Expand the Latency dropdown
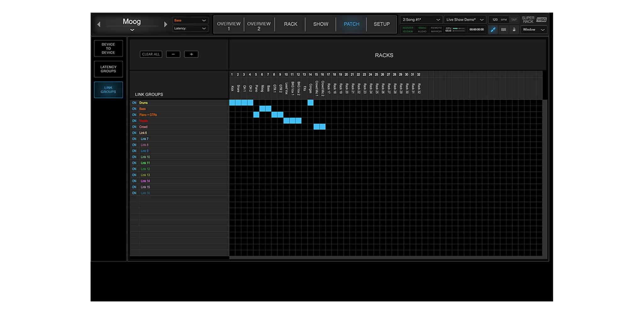 [x=190, y=29]
